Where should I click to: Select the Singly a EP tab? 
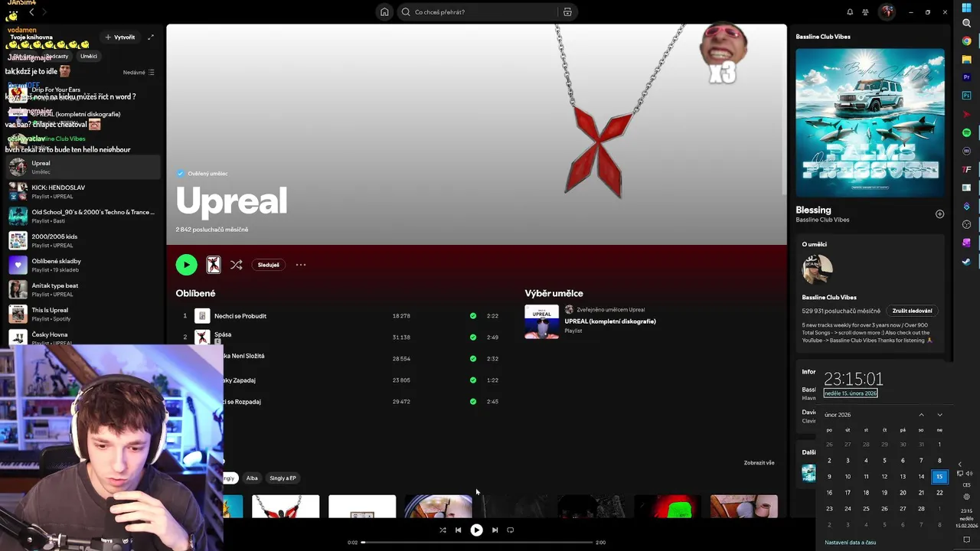pos(283,478)
